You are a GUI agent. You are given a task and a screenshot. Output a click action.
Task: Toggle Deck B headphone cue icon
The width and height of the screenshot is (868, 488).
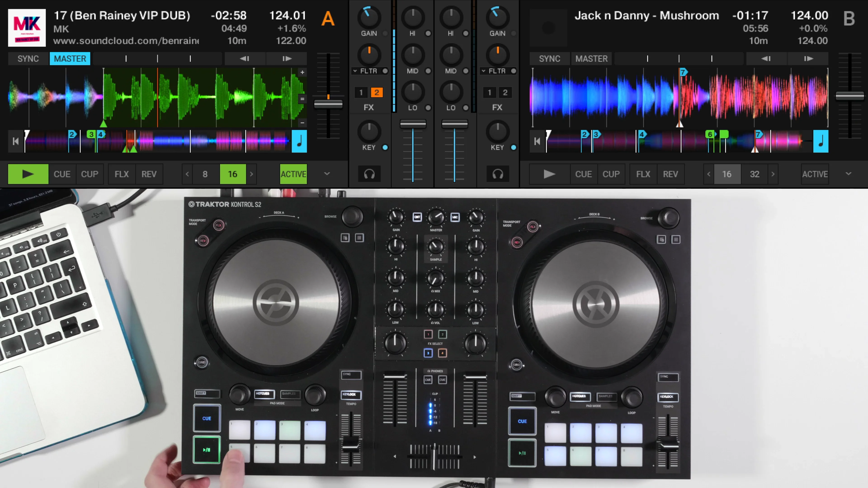pos(498,174)
